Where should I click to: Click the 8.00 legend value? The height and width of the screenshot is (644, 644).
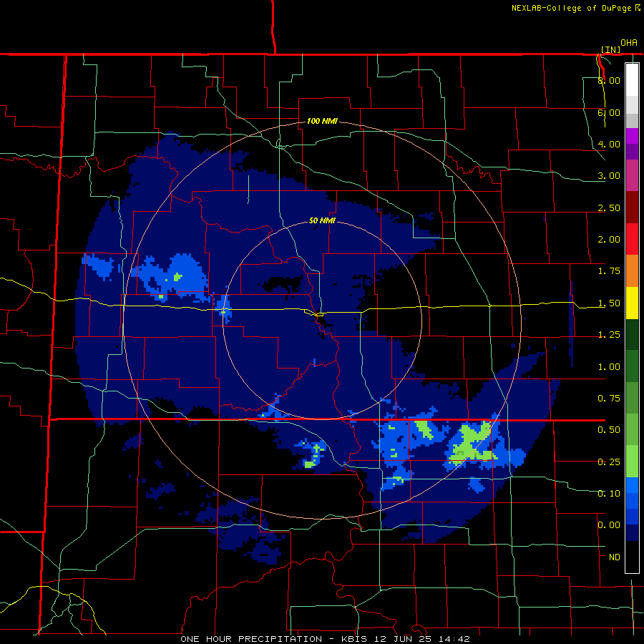tap(609, 80)
